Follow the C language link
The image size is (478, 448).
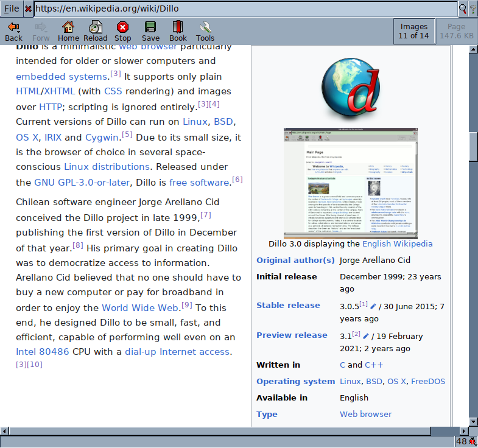click(x=343, y=365)
